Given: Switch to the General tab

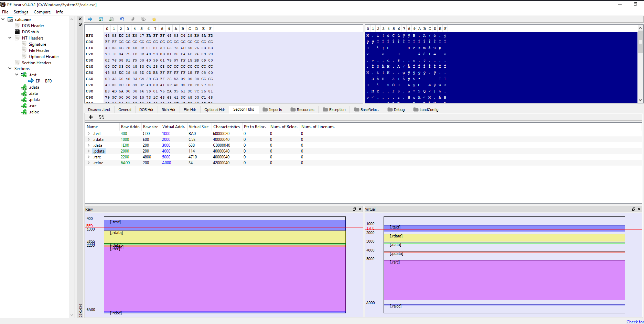Looking at the screenshot, I should 125,110.
